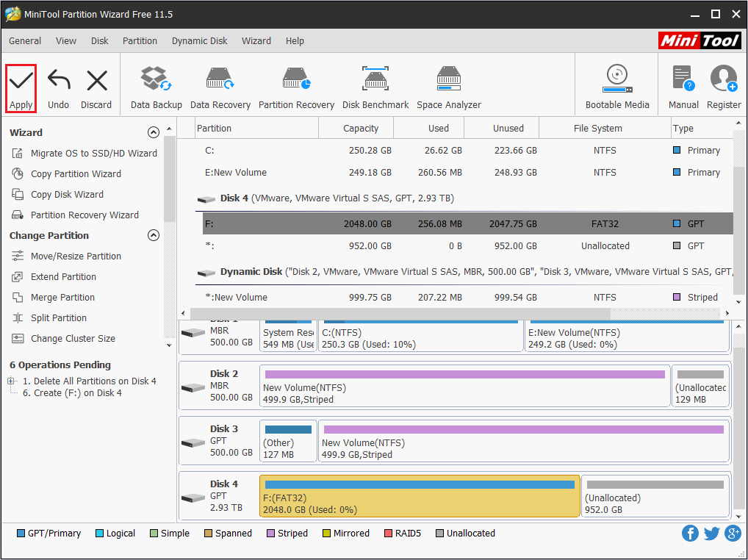Click the Disk 2 drive icon in the disk map
The width and height of the screenshot is (748, 560).
193,388
